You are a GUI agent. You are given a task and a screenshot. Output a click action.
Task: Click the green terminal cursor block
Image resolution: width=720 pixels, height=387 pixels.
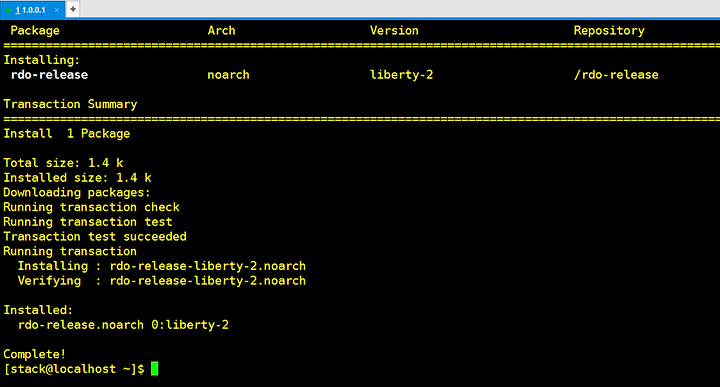click(x=155, y=369)
